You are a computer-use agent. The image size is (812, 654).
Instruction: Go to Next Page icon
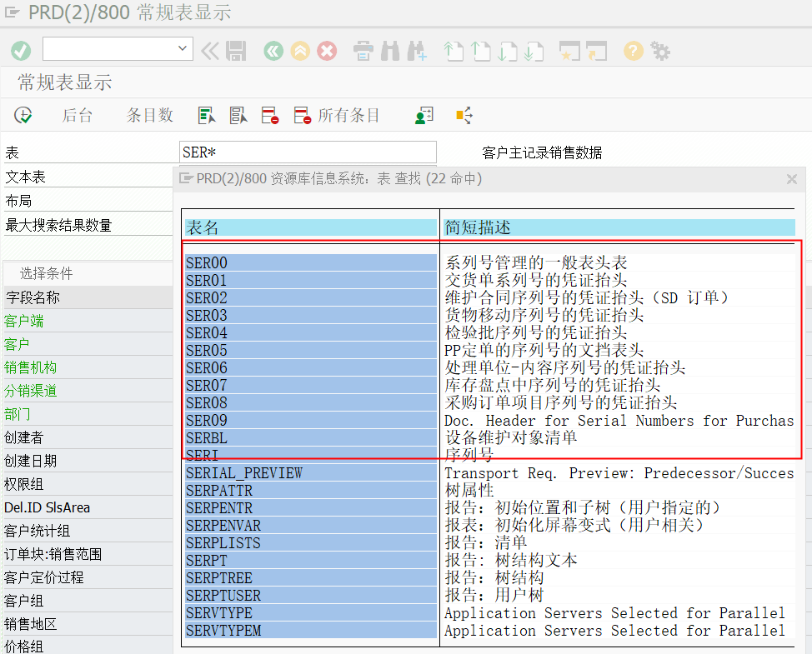point(508,51)
